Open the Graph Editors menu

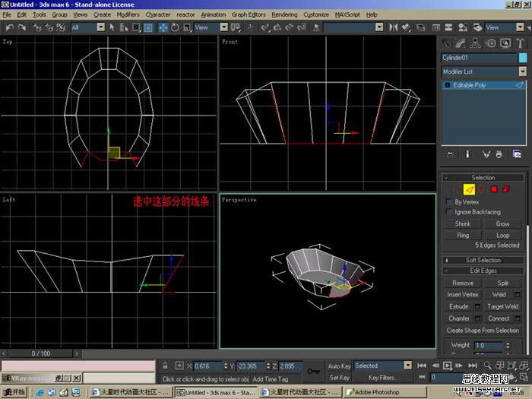[x=249, y=14]
